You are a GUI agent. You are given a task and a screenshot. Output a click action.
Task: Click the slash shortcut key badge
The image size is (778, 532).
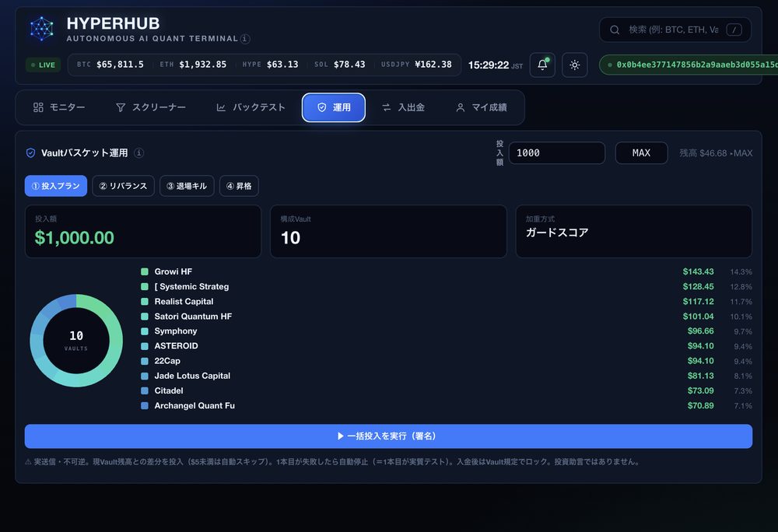[734, 30]
